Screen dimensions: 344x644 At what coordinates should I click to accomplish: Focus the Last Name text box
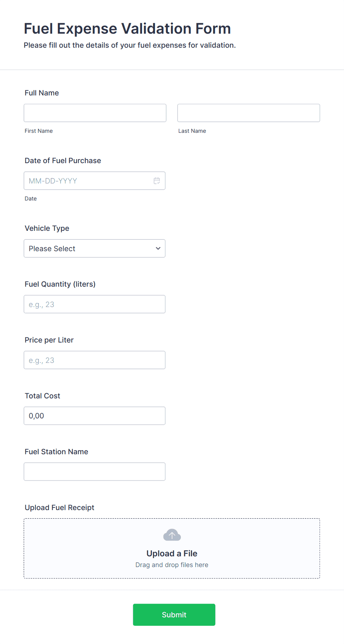click(249, 113)
